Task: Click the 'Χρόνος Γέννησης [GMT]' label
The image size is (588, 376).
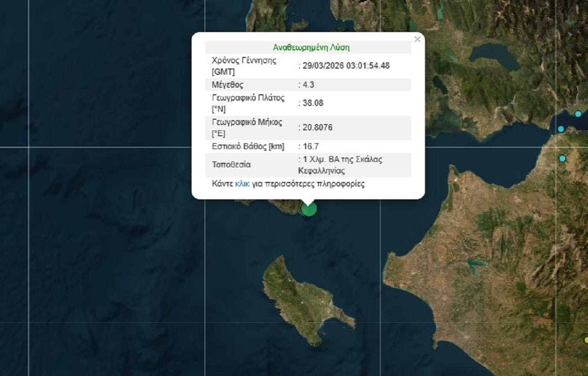Action: pos(244,66)
